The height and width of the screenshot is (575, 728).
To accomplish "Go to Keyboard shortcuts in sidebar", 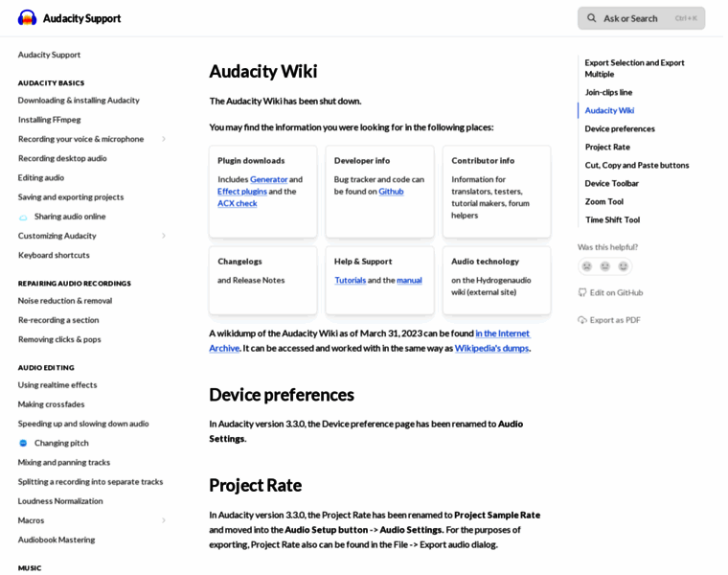I will tap(54, 255).
